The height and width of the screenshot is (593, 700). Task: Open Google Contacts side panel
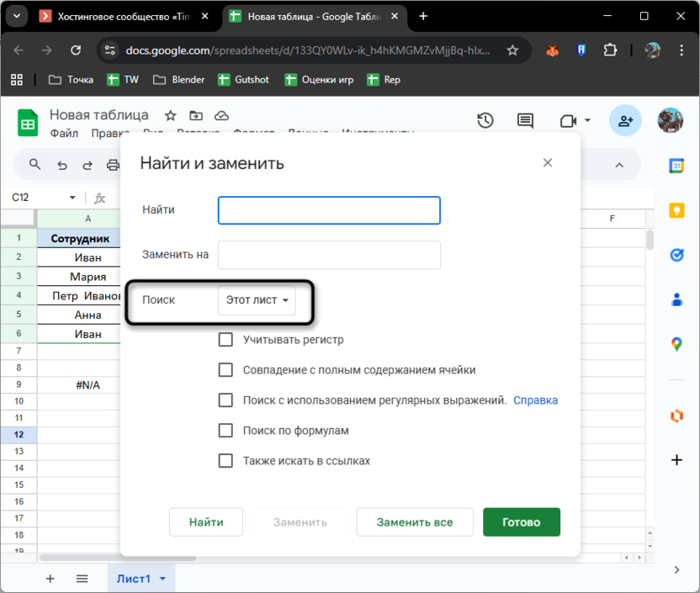coord(676,299)
